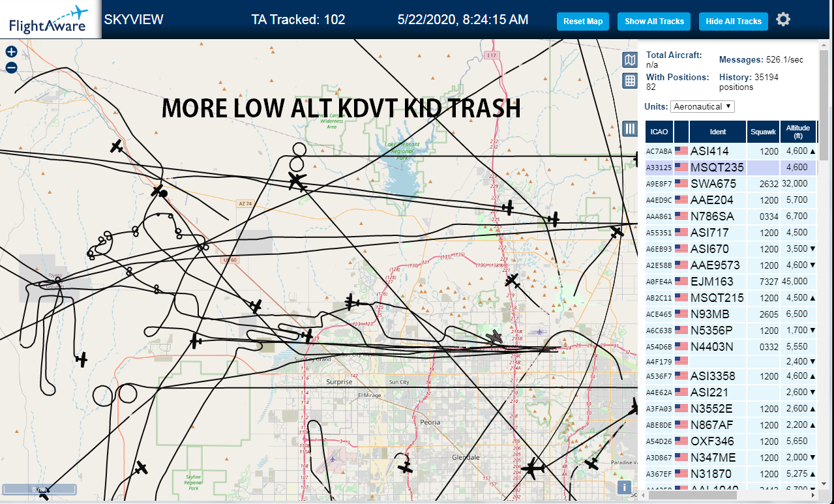
Task: Select the N867AF aircraft row
Action: 731,425
